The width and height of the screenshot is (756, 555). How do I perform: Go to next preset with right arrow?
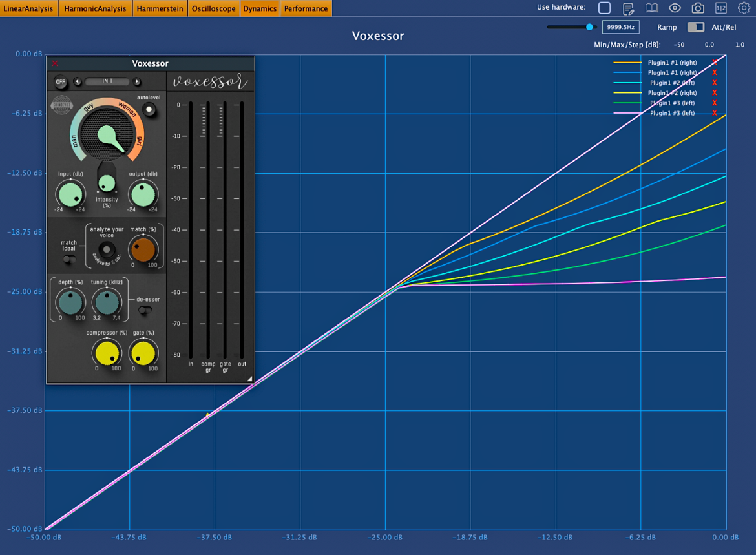pyautogui.click(x=137, y=81)
